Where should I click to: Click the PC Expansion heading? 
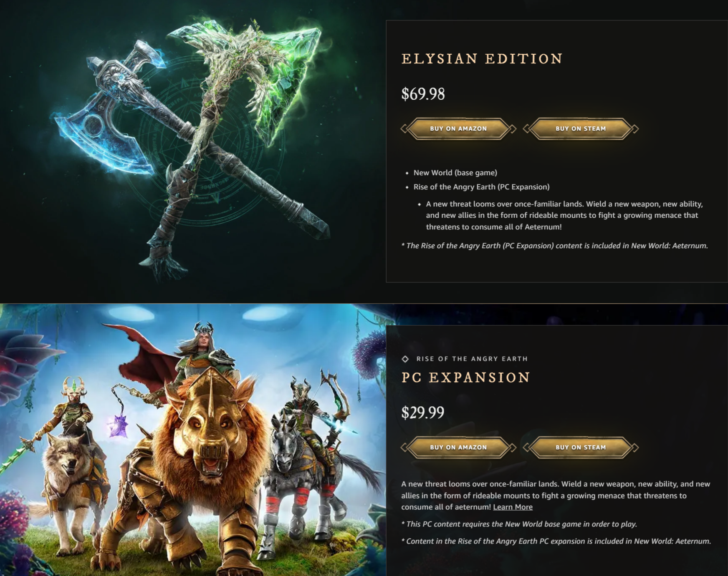(465, 377)
